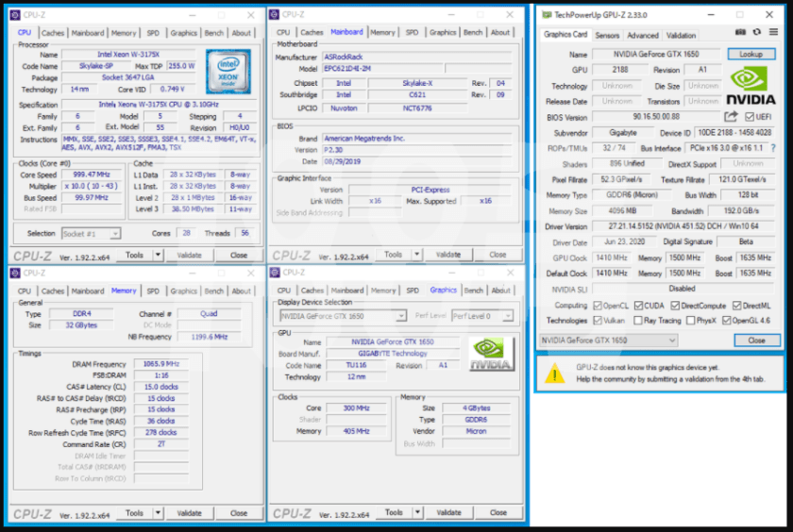Click the GPU Name field in GPU-Z
This screenshot has width=793, height=532.
pyautogui.click(x=656, y=54)
